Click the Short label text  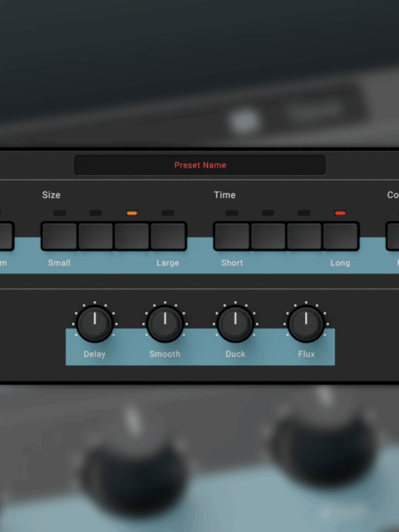coord(232,263)
